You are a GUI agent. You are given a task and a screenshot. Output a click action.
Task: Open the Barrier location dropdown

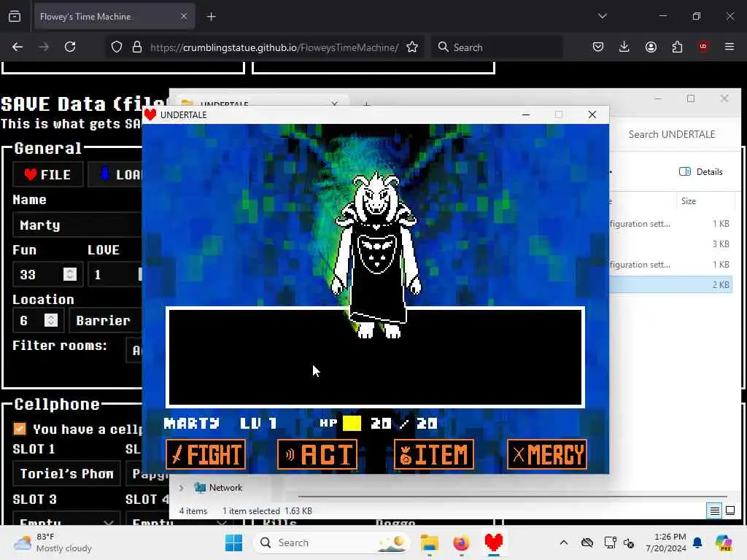(106, 321)
